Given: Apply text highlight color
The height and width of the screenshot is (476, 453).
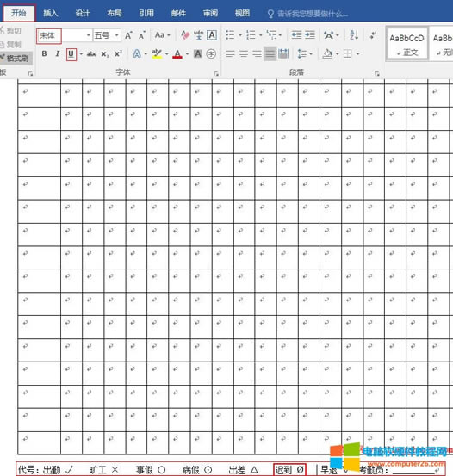Looking at the screenshot, I should pos(157,53).
